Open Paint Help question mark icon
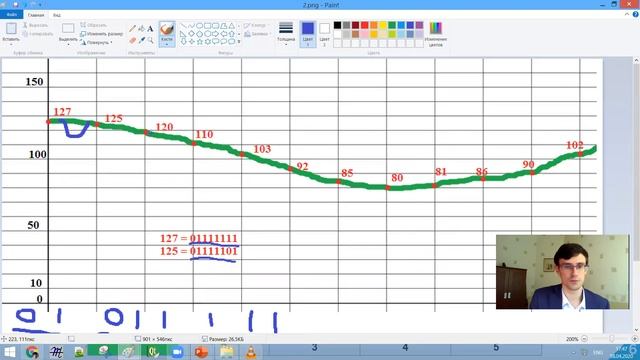This screenshot has height=360, width=640. [x=636, y=14]
